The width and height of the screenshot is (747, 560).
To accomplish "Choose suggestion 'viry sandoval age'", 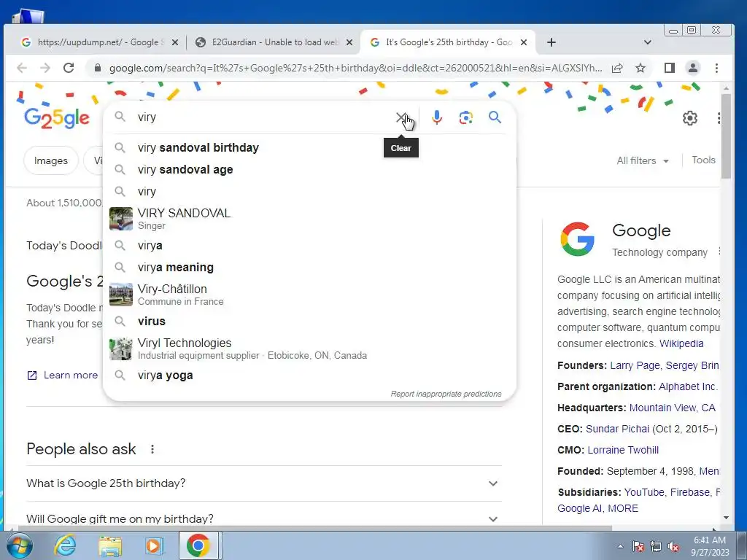I will 309,169.
